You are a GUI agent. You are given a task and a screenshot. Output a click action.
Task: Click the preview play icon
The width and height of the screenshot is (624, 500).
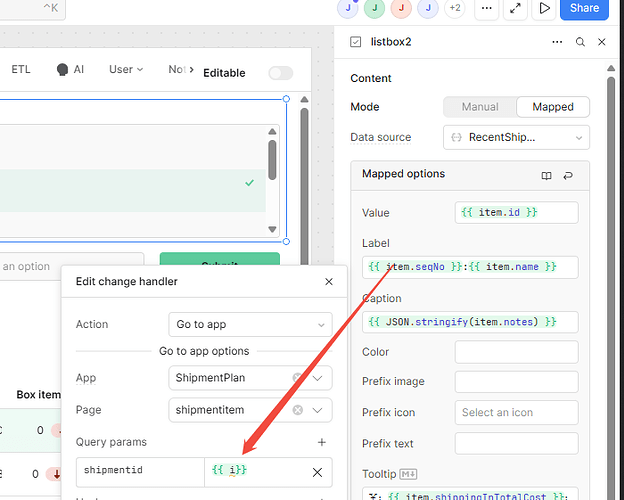point(544,8)
